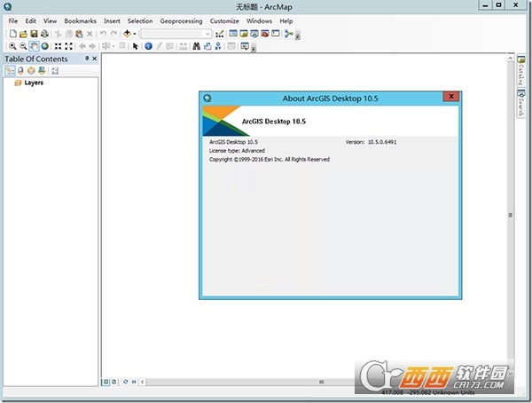Image resolution: width=532 pixels, height=403 pixels.
Task: Launch ModelBuilder window
Action: (x=289, y=34)
